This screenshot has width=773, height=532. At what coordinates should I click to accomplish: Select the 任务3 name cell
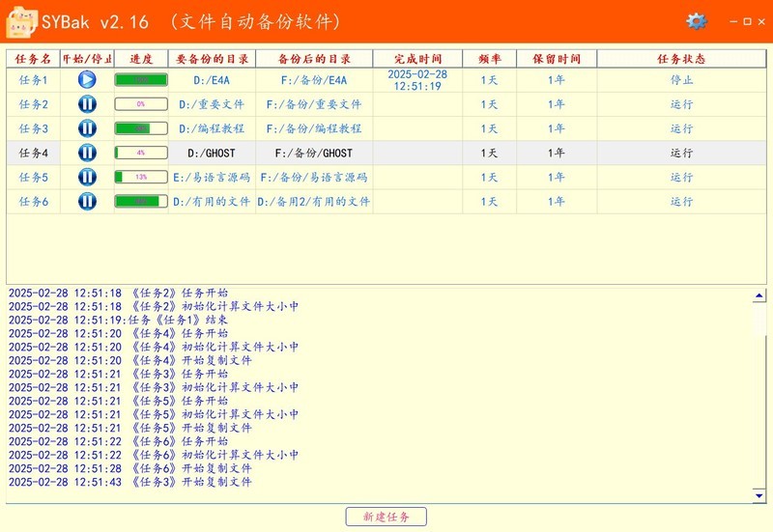coord(33,128)
